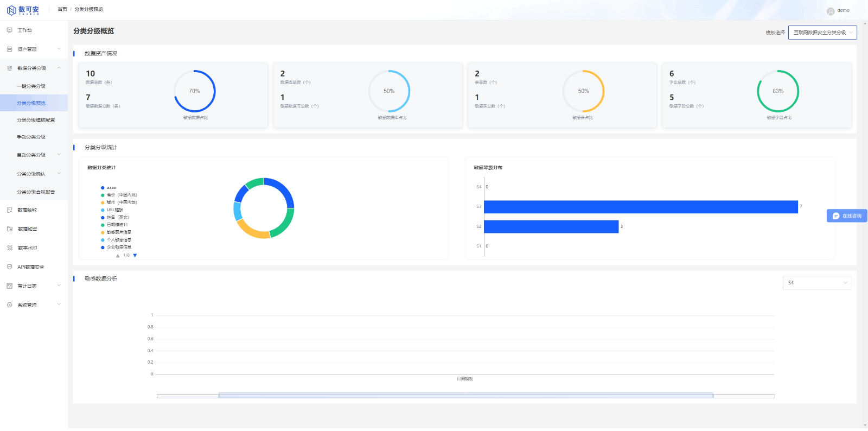Toggle the aaaa legend item

(x=108, y=188)
